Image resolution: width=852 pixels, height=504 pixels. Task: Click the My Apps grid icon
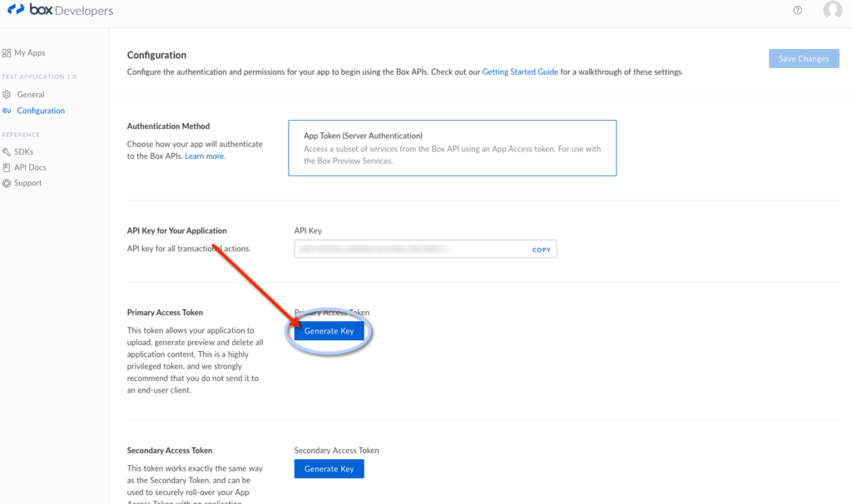click(x=7, y=52)
